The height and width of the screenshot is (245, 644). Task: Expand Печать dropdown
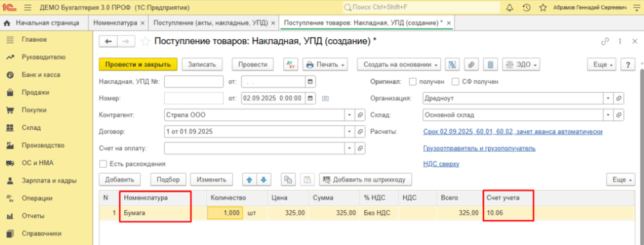325,64
